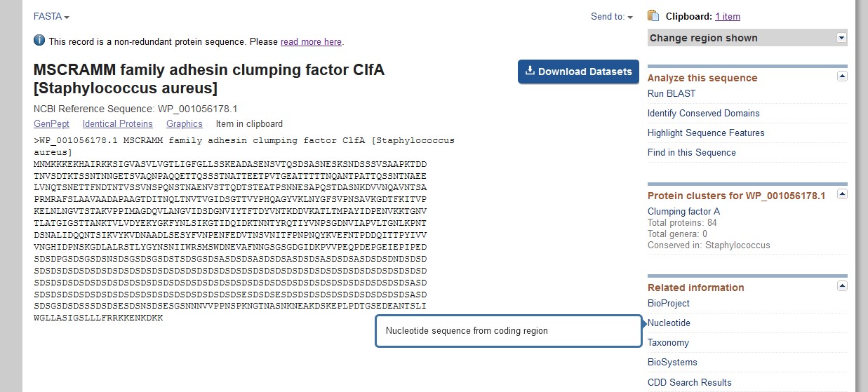Open the Identical Proteins link

(117, 123)
